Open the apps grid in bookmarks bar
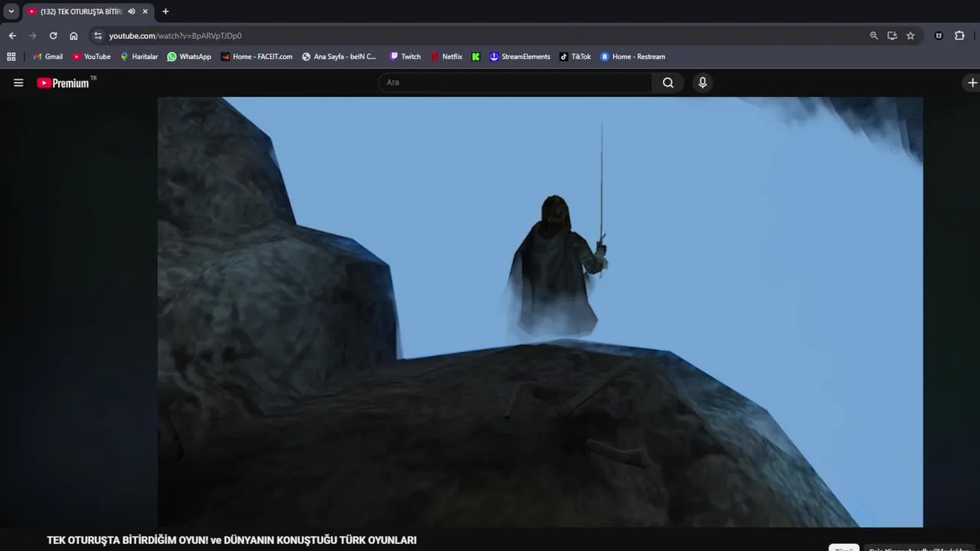 11,57
